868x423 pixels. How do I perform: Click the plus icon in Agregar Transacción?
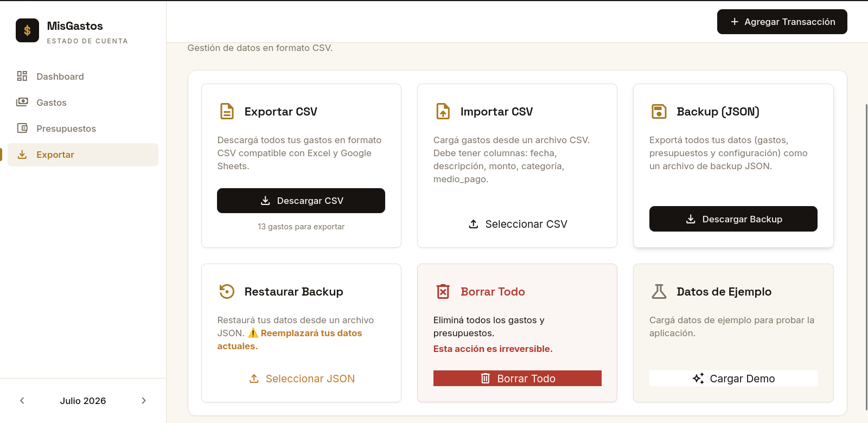coord(735,22)
